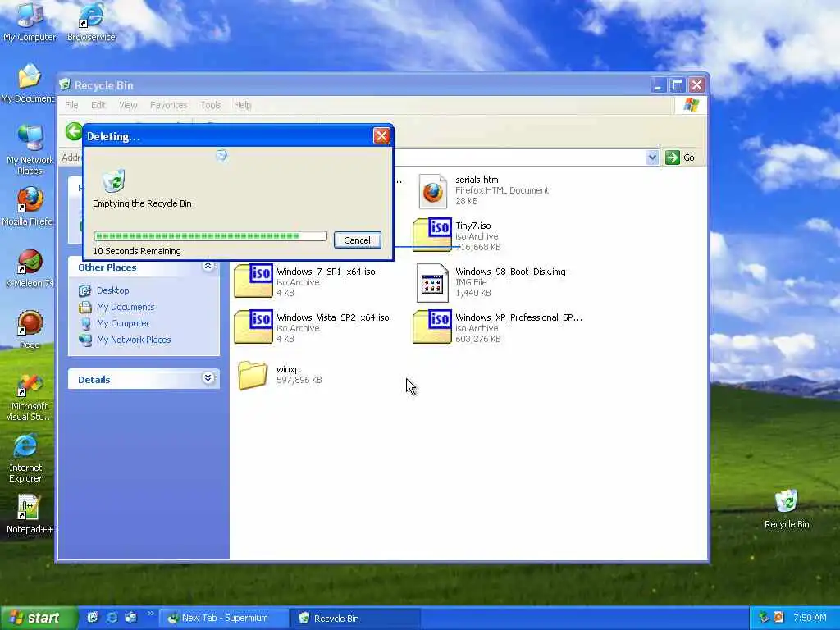The width and height of the screenshot is (840, 630).
Task: Select the Windows_Vista_SP2_x64.iso file icon
Action: tap(253, 326)
